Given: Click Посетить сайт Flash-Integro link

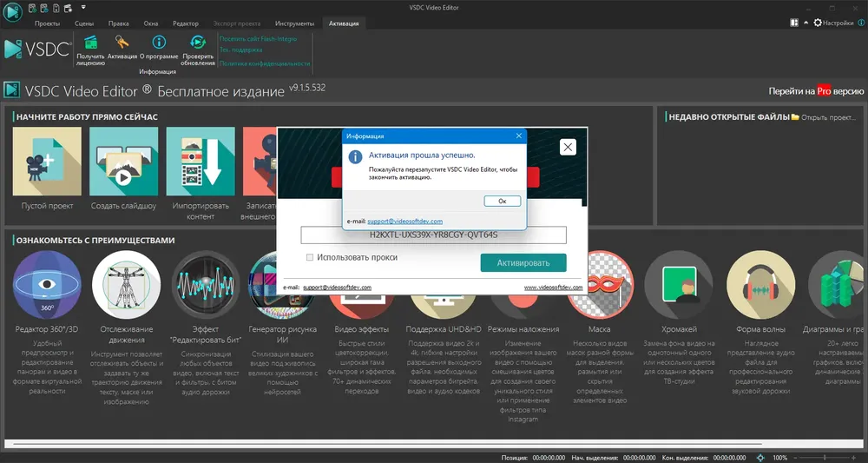Looking at the screenshot, I should (x=258, y=39).
